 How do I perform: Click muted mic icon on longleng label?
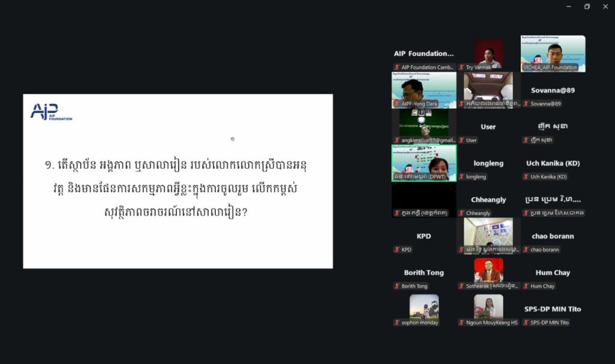(x=462, y=177)
